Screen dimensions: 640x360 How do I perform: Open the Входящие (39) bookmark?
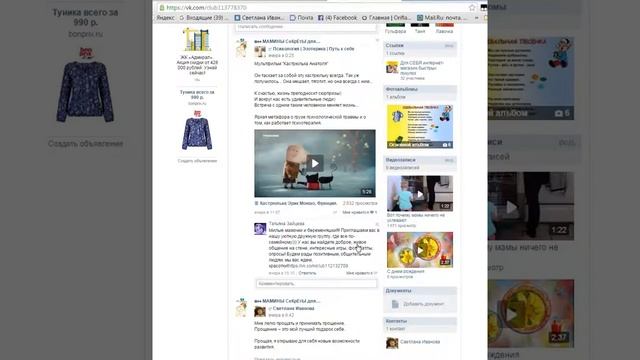click(204, 18)
